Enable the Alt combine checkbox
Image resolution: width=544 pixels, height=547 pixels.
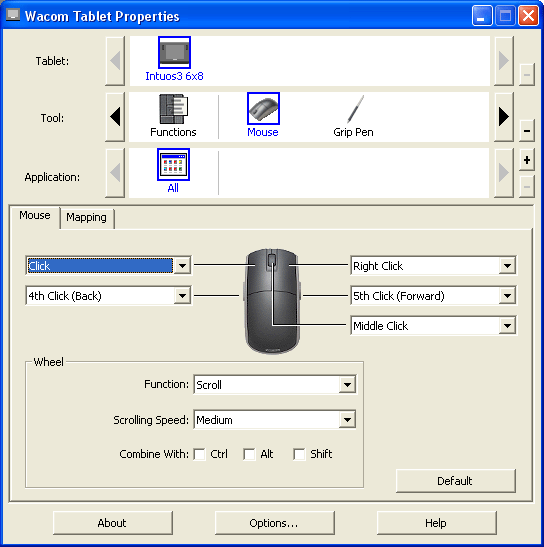(249, 454)
